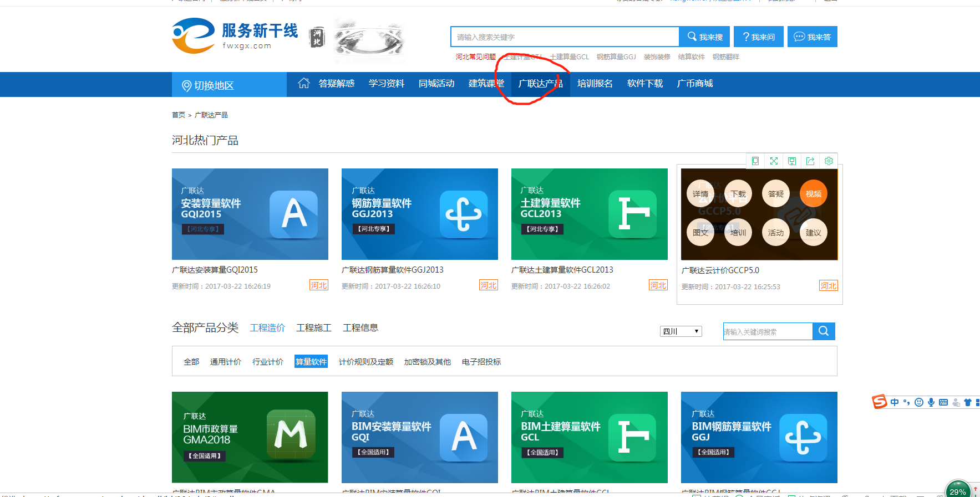Image resolution: width=980 pixels, height=497 pixels.
Task: Click the category keyword search input
Action: [x=768, y=331]
